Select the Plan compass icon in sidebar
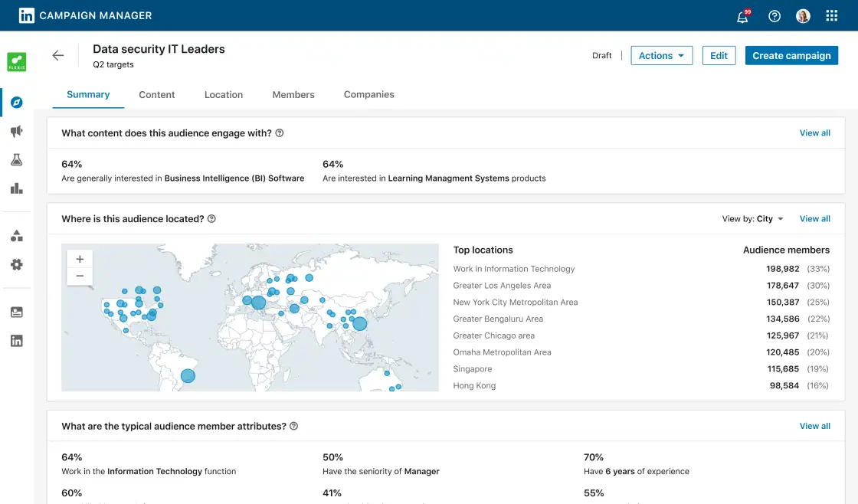Viewport: 858px width, 504px height. tap(17, 103)
